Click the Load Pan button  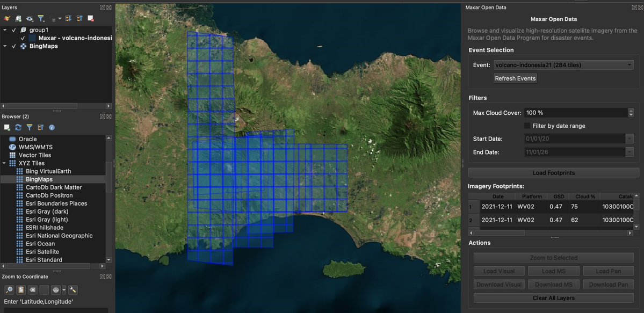coord(608,271)
